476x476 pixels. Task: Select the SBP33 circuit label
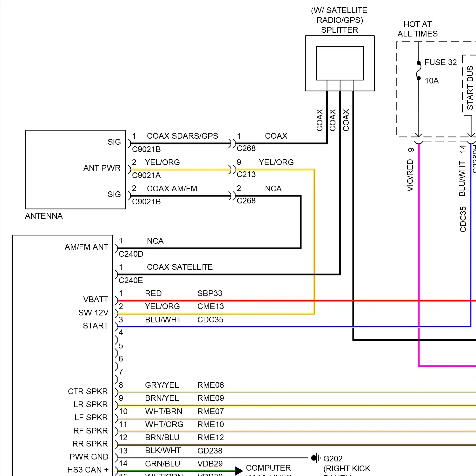click(x=210, y=293)
